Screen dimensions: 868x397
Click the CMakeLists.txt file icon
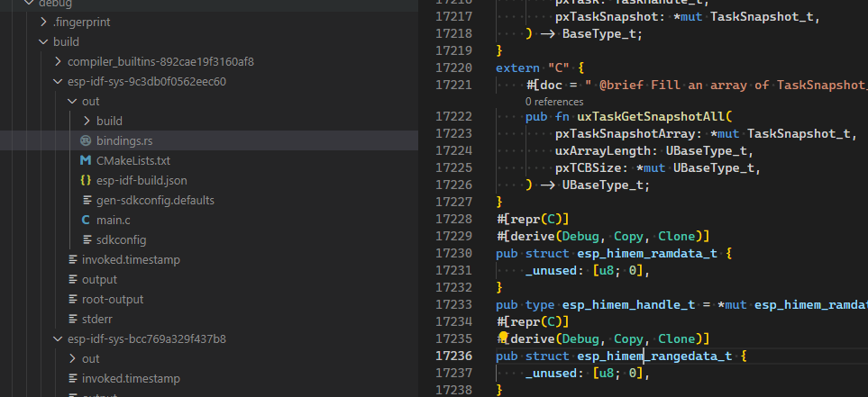coord(86,161)
